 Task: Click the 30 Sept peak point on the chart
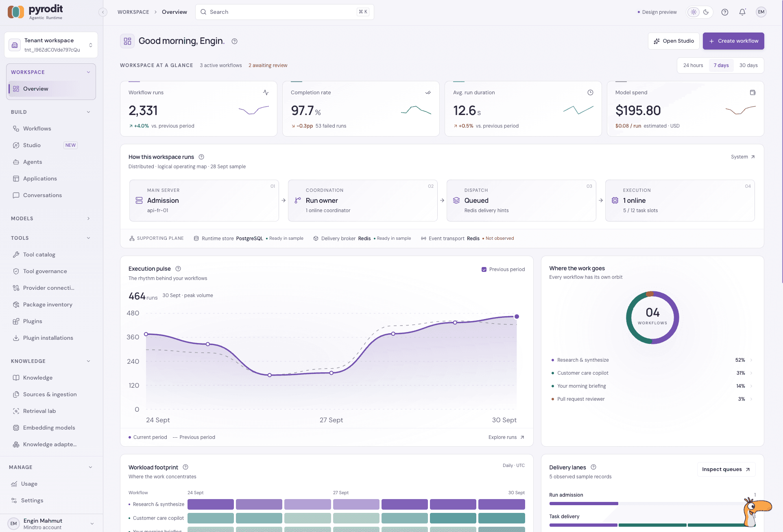[517, 317]
